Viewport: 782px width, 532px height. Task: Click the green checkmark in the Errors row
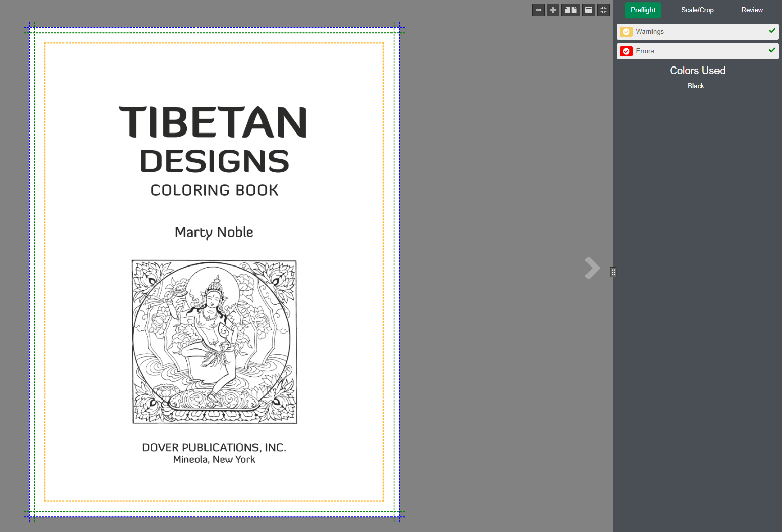(772, 50)
